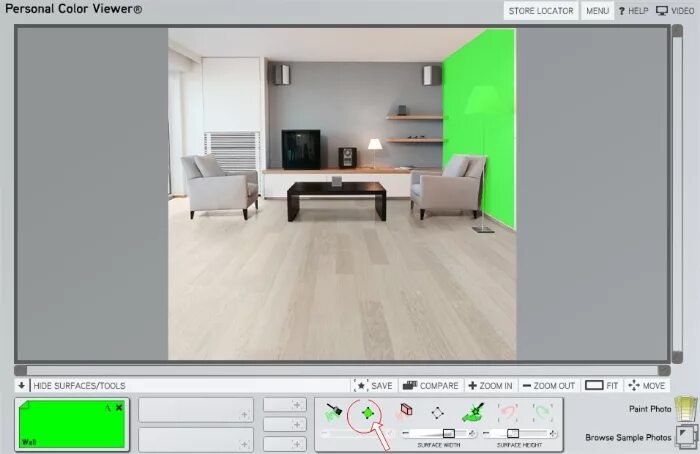Select the edit points diamond tool
This screenshot has width=700, height=454.
click(x=438, y=412)
